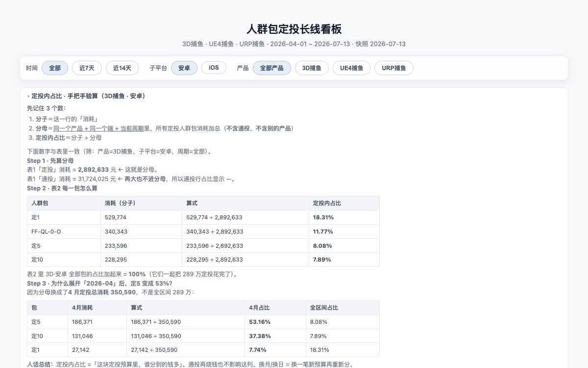The width and height of the screenshot is (588, 368).
Task: Select the 全部产品 product filter
Action: [x=272, y=68]
